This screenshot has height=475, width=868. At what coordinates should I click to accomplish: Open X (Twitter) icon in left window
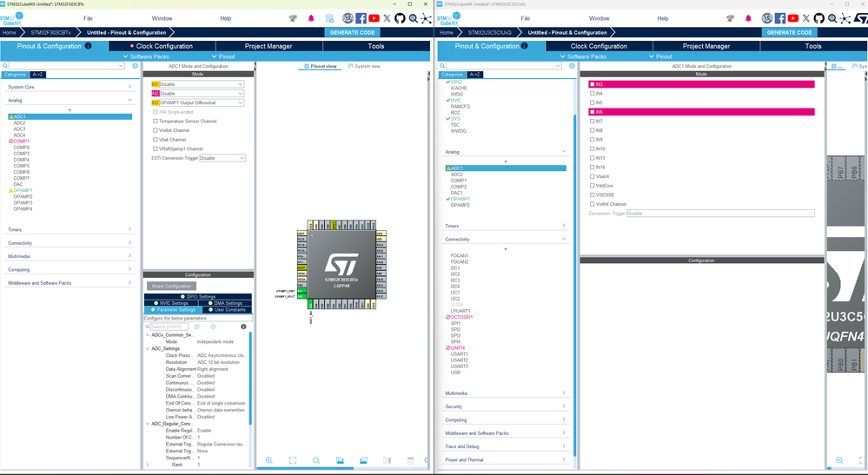click(x=387, y=18)
